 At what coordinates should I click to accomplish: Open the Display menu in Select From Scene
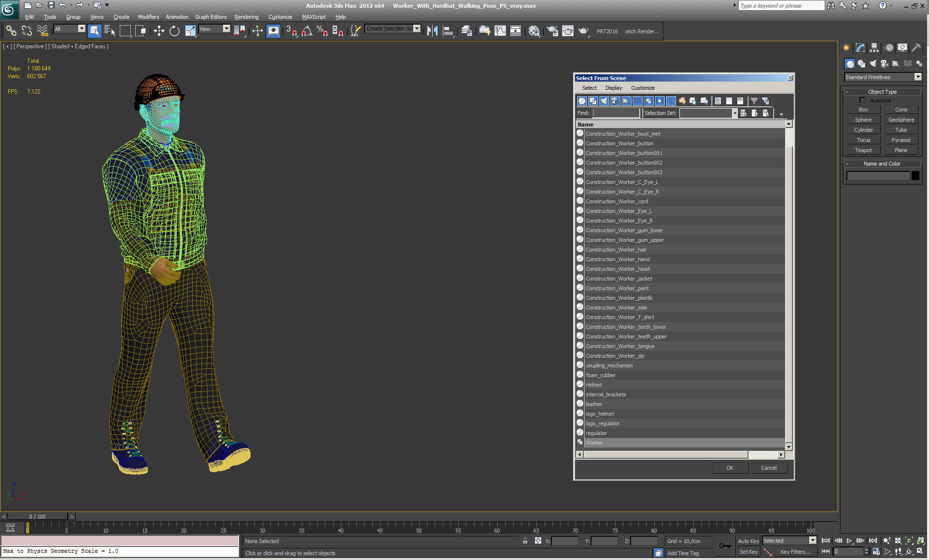click(x=614, y=88)
